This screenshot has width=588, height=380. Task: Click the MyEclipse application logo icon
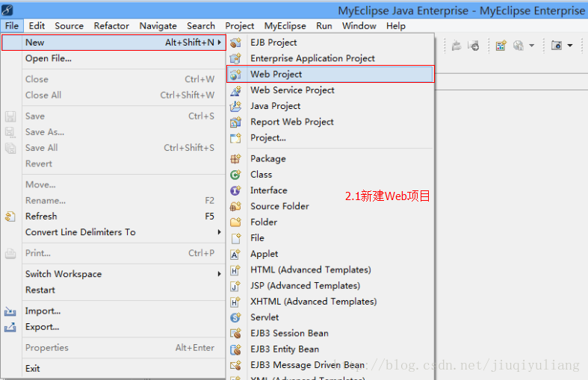(x=7, y=10)
